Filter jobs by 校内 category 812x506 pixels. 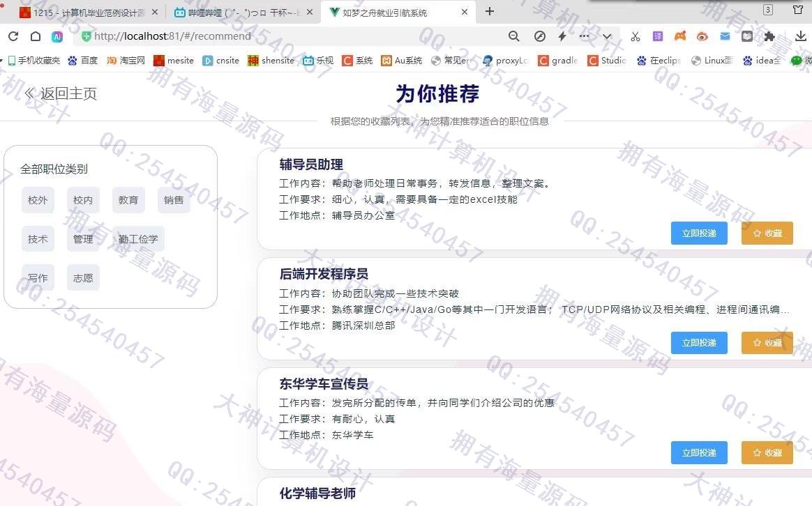83,200
